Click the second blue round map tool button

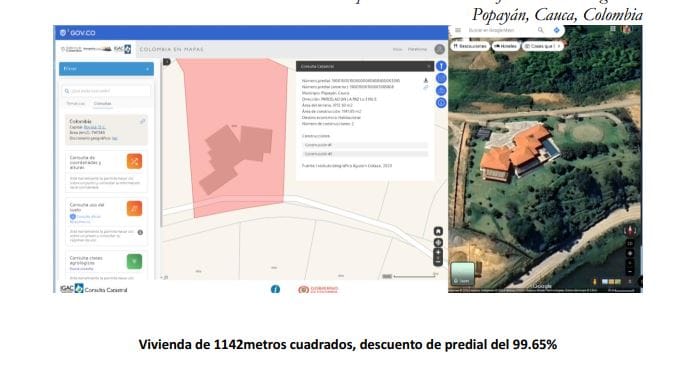(x=441, y=78)
